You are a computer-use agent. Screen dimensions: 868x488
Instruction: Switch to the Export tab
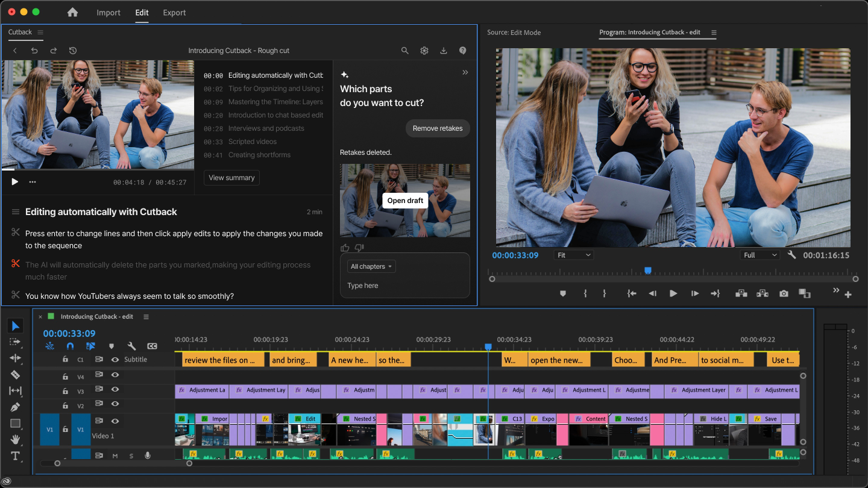[x=174, y=12]
